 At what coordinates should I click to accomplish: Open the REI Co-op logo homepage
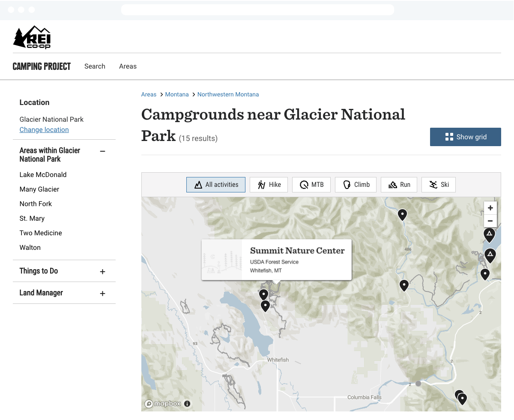point(32,37)
